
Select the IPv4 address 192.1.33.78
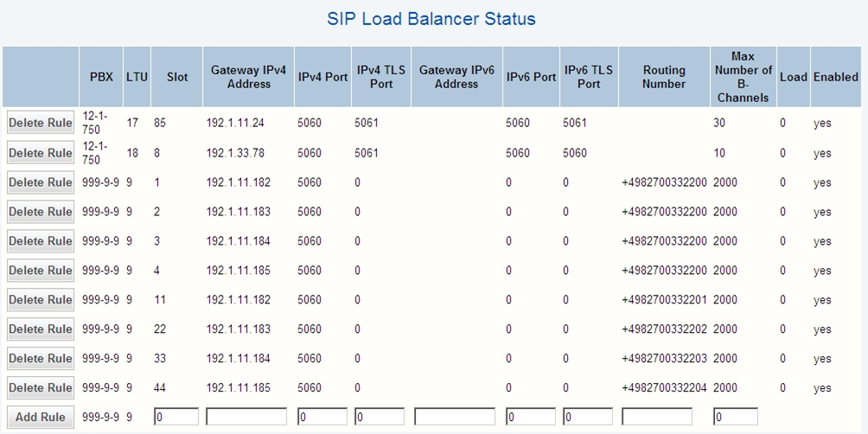(235, 153)
